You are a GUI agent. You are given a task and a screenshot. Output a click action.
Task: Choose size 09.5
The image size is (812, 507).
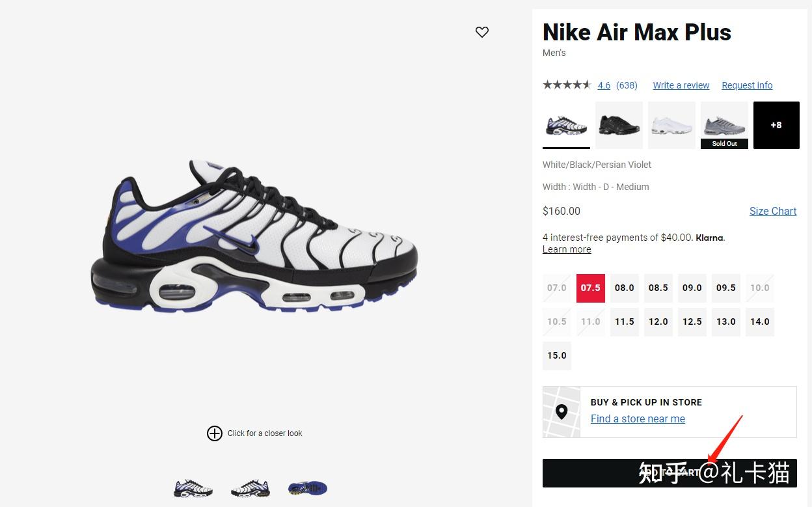tap(726, 288)
